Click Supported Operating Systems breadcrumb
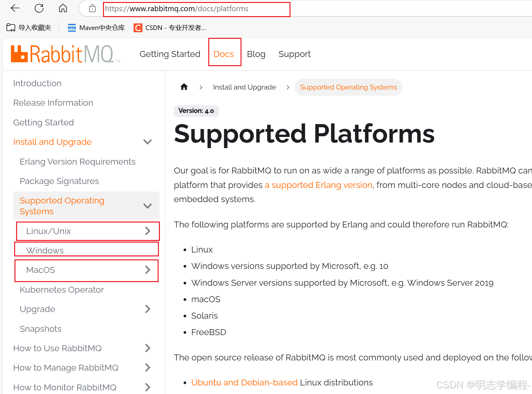This screenshot has height=394, width=532. pyautogui.click(x=348, y=87)
